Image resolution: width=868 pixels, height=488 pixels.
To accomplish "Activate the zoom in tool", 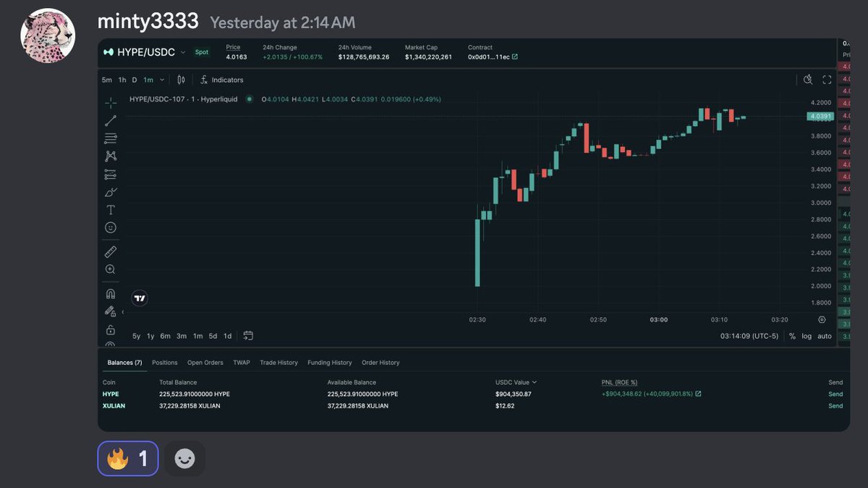I will click(110, 269).
